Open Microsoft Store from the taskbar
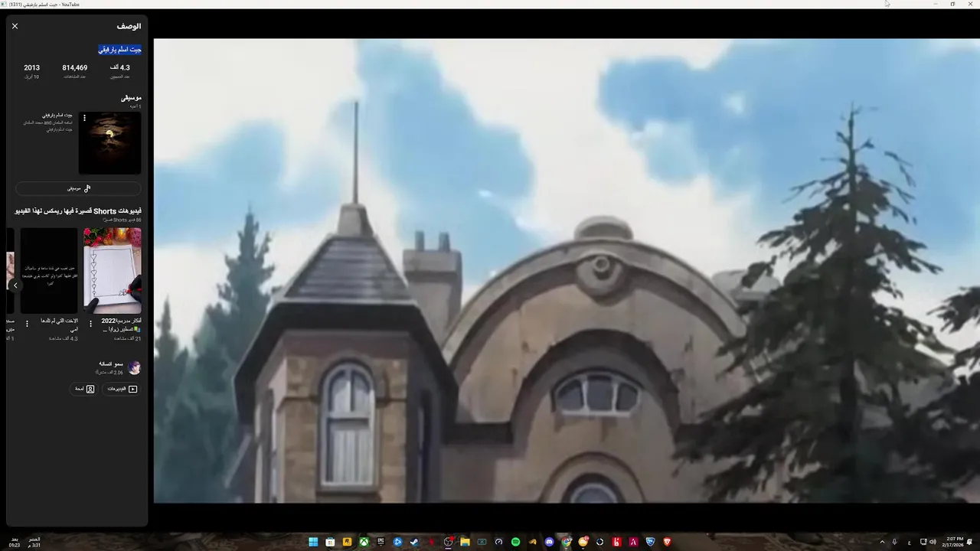The width and height of the screenshot is (980, 551). (330, 542)
